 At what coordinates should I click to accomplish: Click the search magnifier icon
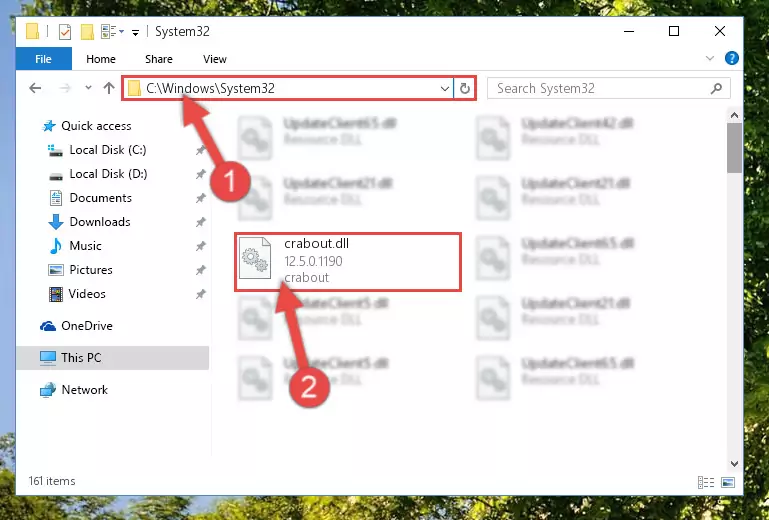click(716, 88)
